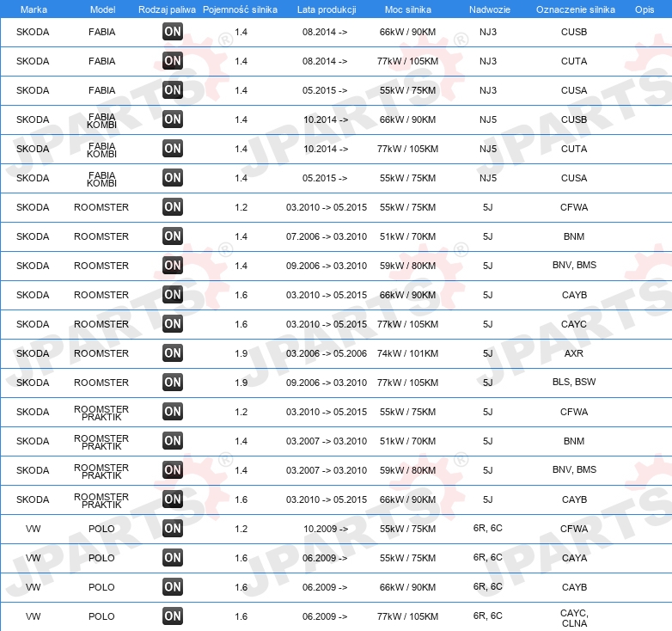Viewport: 672px width, 631px height.
Task: Click the ON icon in the Fabia Kombi CUSA row
Action: coord(173,177)
